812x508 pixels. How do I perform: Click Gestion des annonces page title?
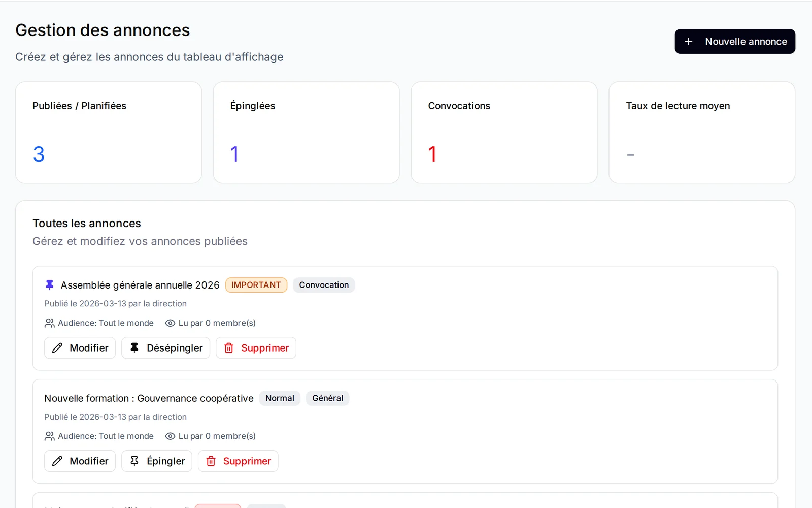103,30
